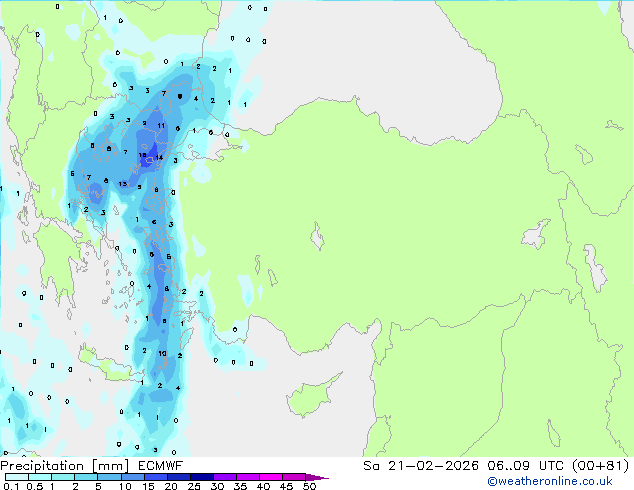
Task: Select the map value '18' on the map
Action: [x=142, y=155]
